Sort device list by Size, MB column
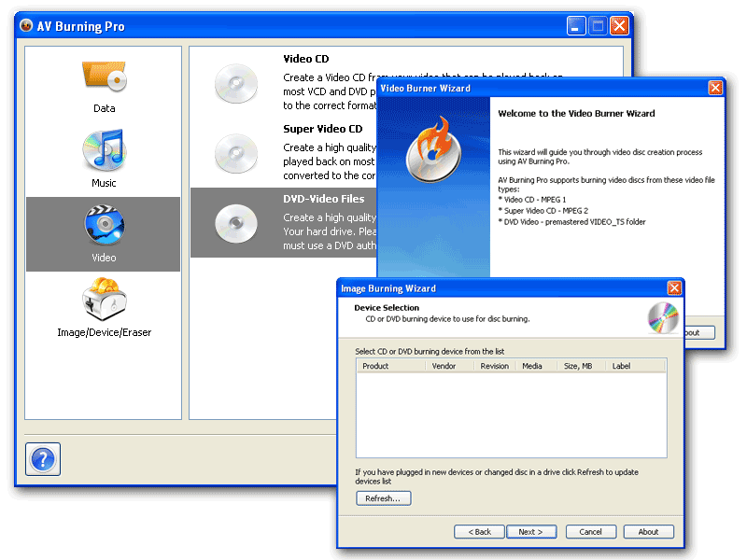 [582, 366]
